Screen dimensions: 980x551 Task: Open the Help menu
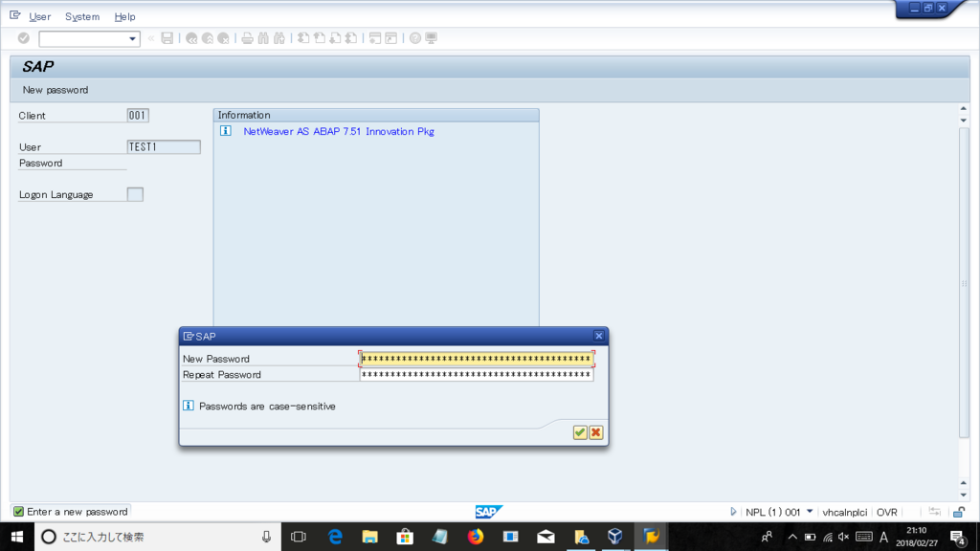(124, 17)
